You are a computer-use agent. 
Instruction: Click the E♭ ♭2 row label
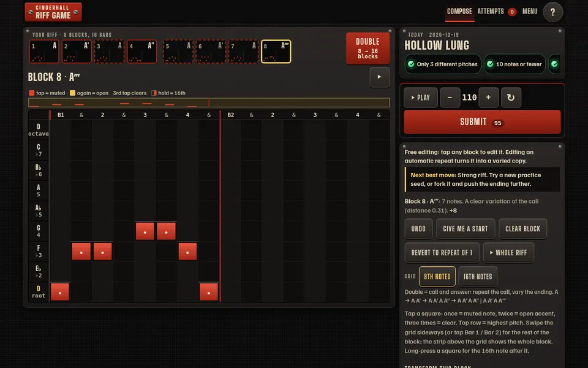[38, 272]
